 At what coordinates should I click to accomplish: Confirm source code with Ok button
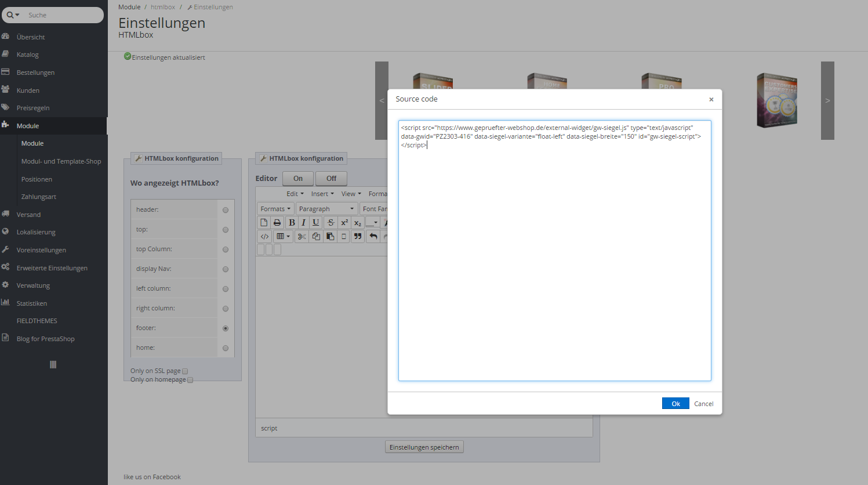[675, 404]
